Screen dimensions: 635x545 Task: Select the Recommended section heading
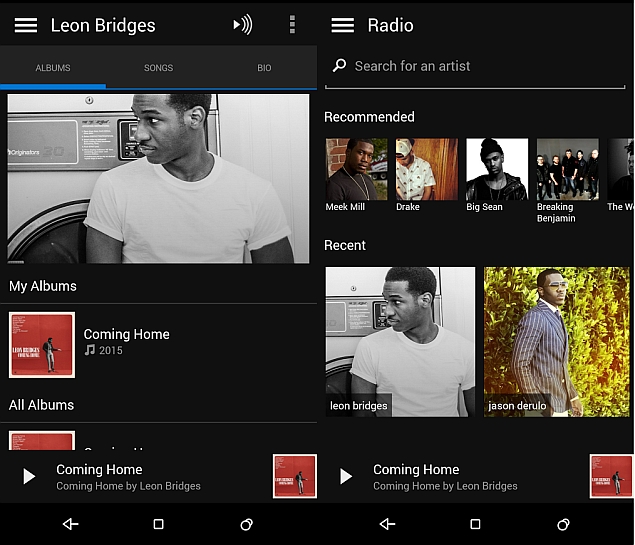[369, 117]
